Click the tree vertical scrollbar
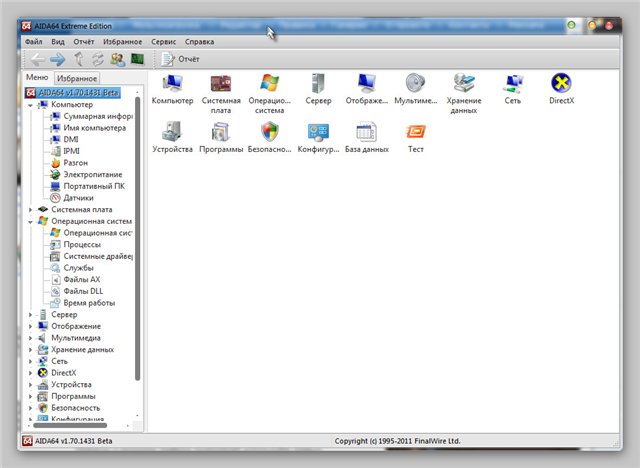This screenshot has height=468, width=640. coord(138,239)
